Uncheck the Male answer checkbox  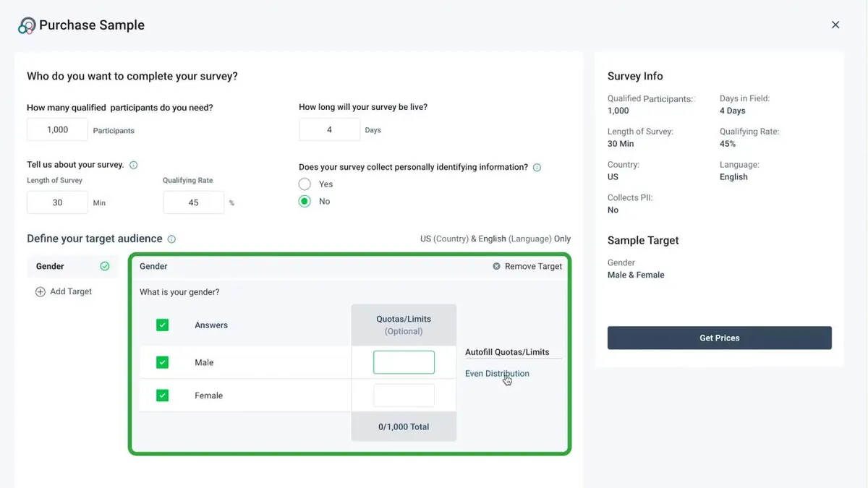[x=162, y=362]
